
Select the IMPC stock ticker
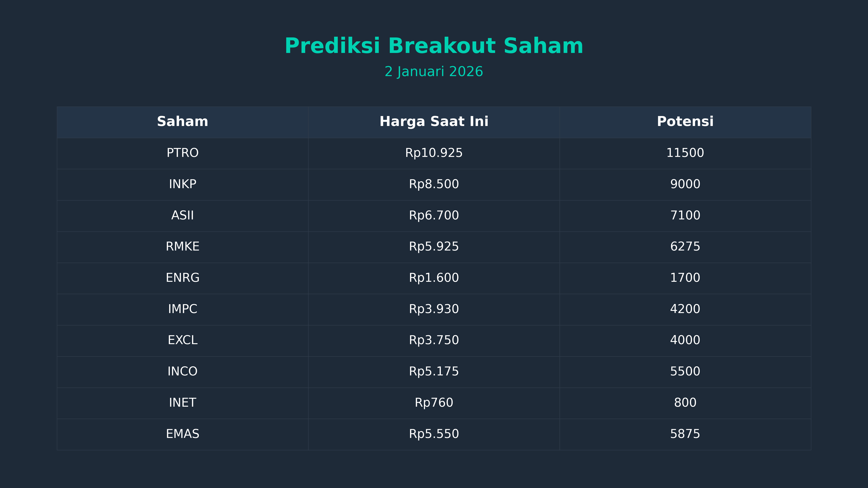click(x=182, y=309)
